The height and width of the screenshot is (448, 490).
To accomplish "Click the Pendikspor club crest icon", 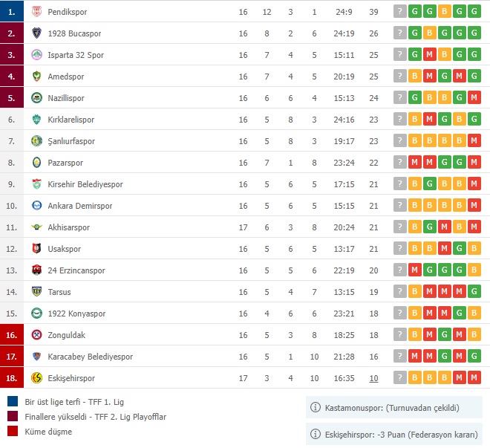I will click(x=36, y=12).
